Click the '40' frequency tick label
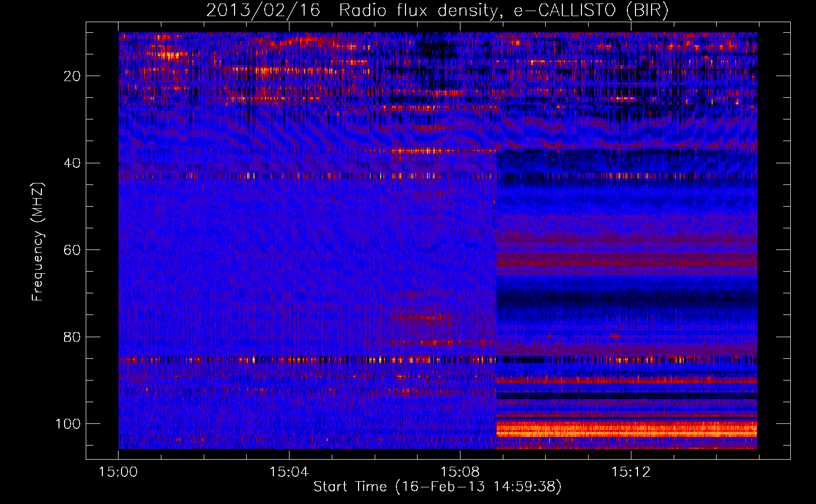The height and width of the screenshot is (504, 816). click(73, 163)
